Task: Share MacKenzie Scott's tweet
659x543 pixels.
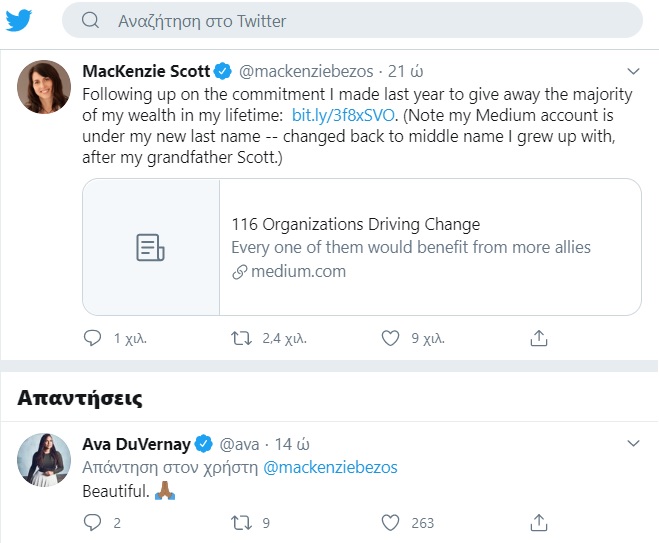Action: pyautogui.click(x=539, y=339)
